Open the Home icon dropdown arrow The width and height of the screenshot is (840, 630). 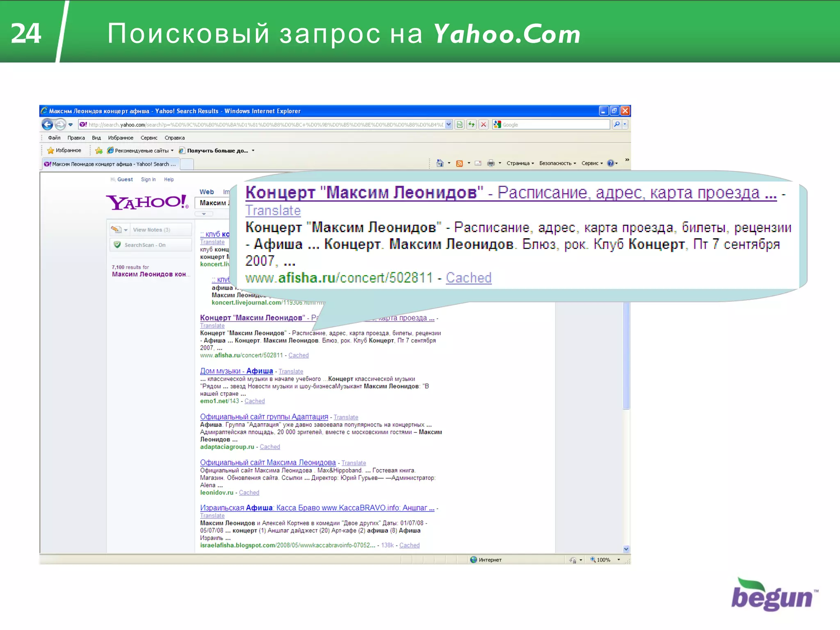449,163
